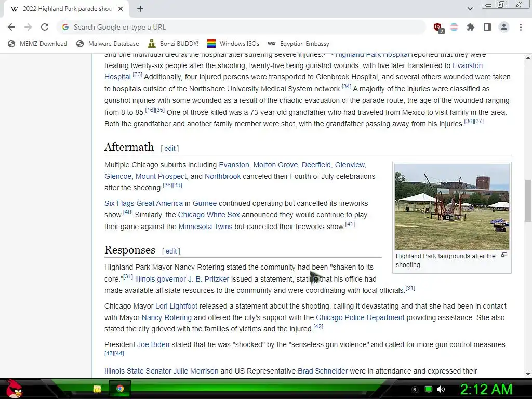Toggle the browser side panel
This screenshot has width=532, height=399.
(487, 27)
